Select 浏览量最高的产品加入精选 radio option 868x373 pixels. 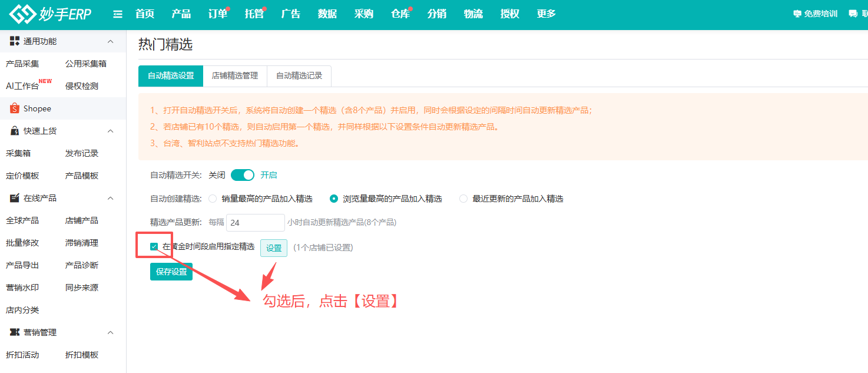pyautogui.click(x=333, y=199)
